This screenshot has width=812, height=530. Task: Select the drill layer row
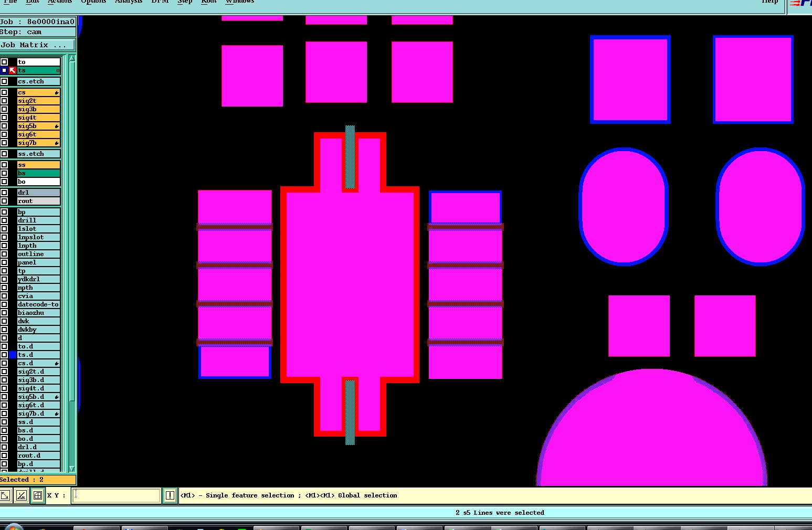click(x=38, y=220)
